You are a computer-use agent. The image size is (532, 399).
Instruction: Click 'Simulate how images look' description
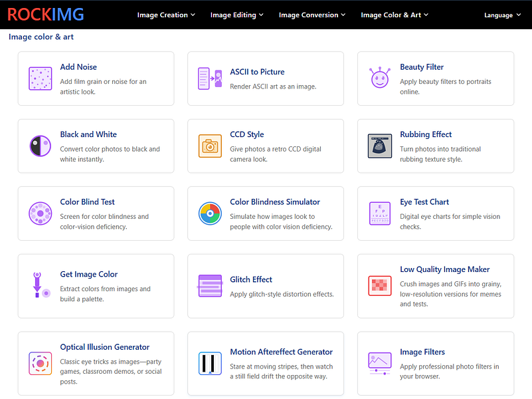(281, 221)
